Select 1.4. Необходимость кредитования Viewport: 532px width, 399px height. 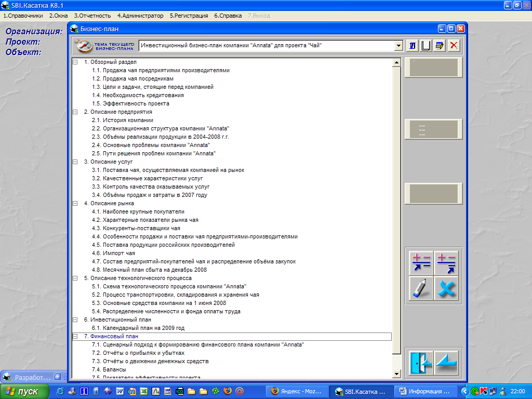point(138,96)
